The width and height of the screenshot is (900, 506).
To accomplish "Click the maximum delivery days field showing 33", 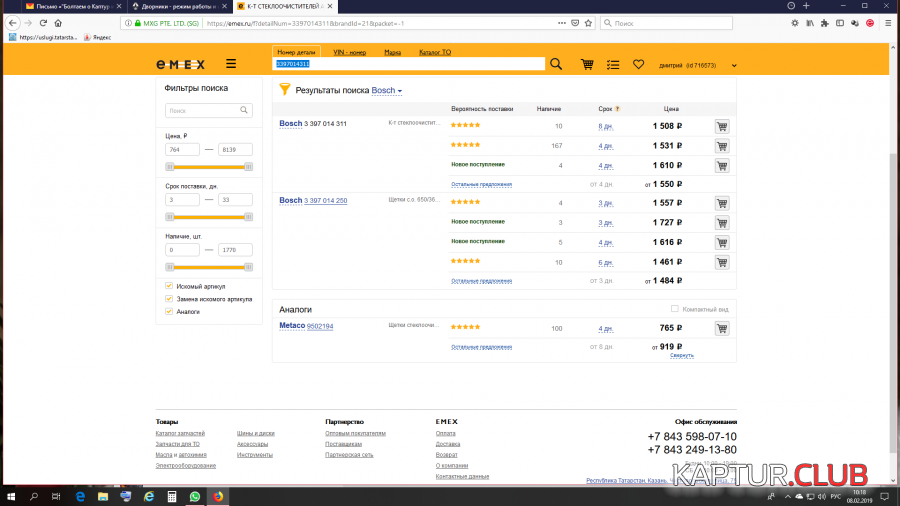I will [x=235, y=200].
